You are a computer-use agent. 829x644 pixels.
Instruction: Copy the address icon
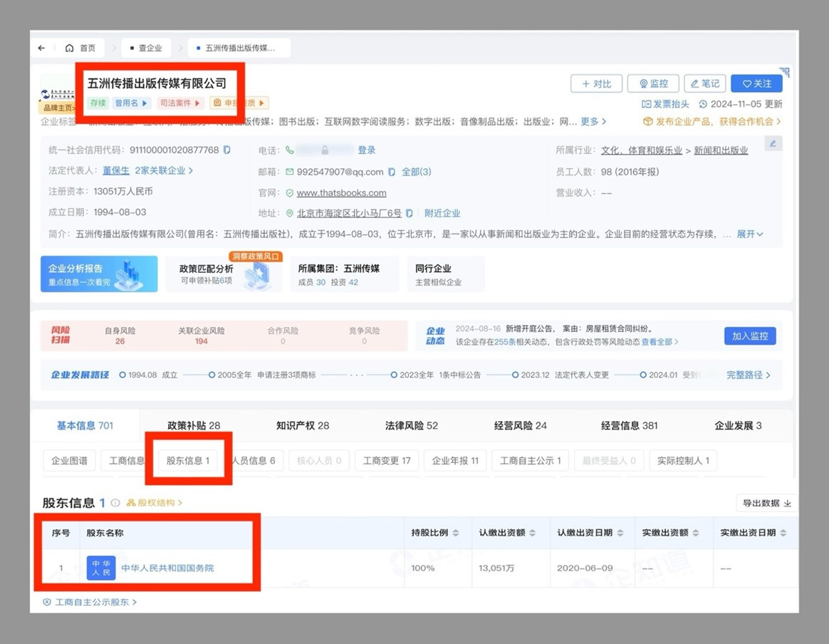(410, 213)
